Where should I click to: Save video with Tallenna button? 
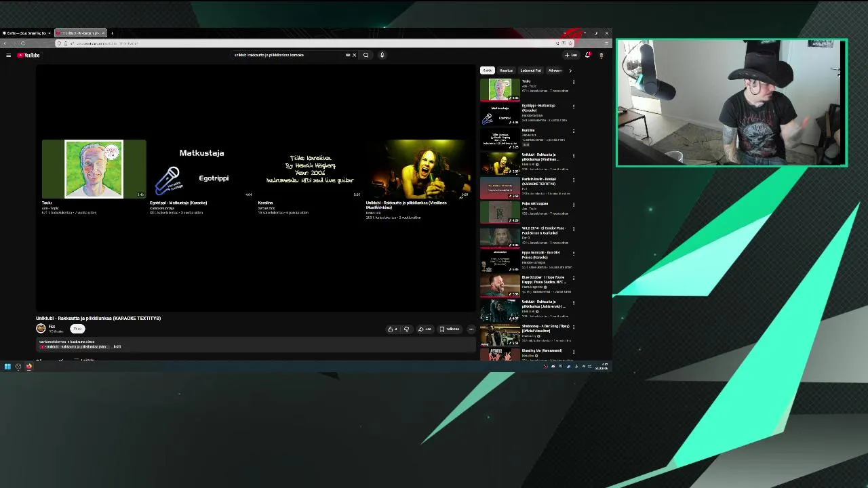pos(450,329)
